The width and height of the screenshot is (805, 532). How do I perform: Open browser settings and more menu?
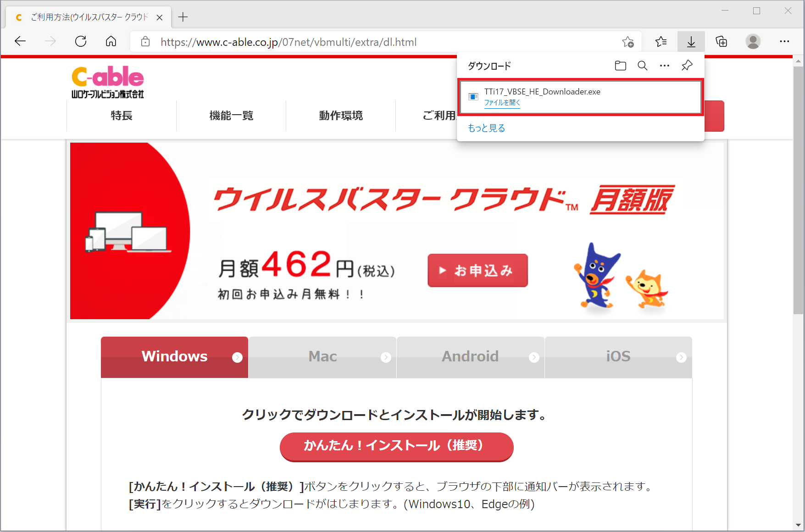784,42
